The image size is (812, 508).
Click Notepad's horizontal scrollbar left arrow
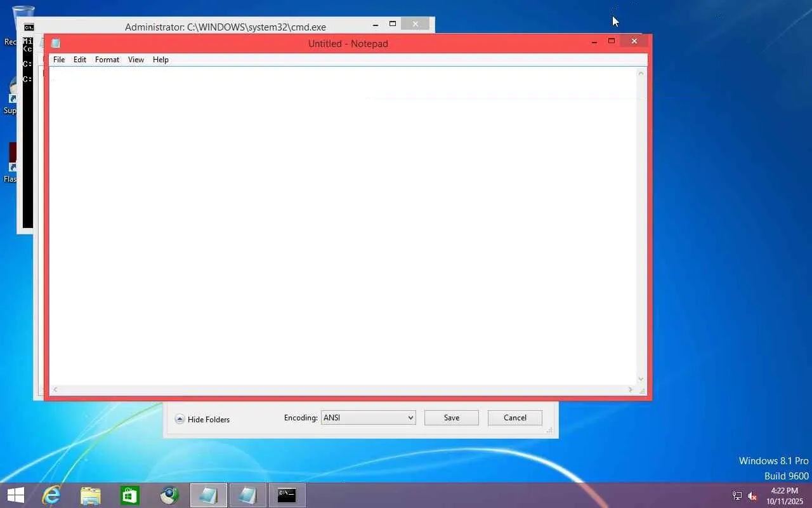(x=55, y=389)
